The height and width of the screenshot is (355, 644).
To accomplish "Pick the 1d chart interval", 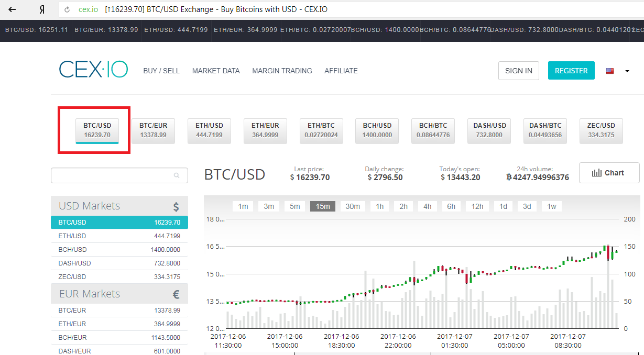I will [x=503, y=206].
